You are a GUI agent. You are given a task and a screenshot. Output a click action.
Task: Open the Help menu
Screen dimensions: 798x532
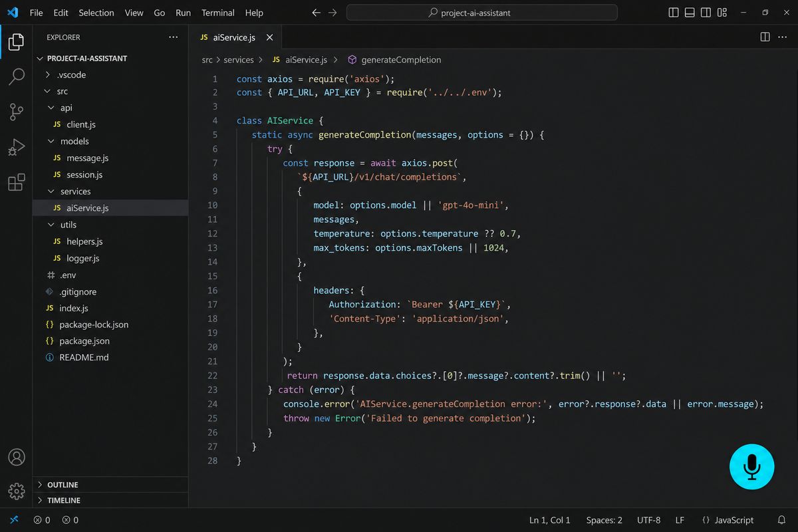[254, 13]
